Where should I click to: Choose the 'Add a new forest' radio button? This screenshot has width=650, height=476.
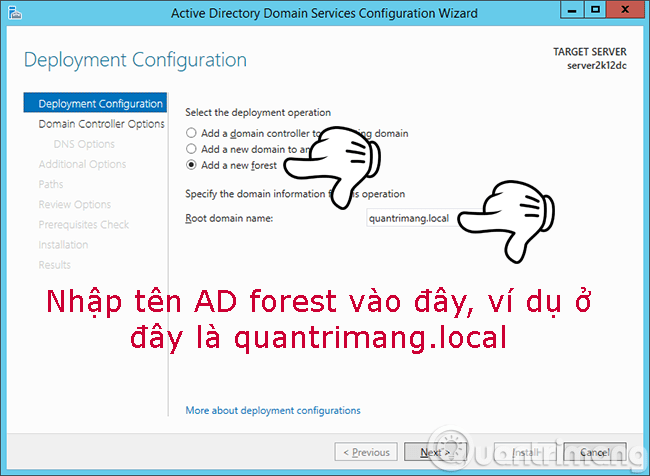click(191, 165)
